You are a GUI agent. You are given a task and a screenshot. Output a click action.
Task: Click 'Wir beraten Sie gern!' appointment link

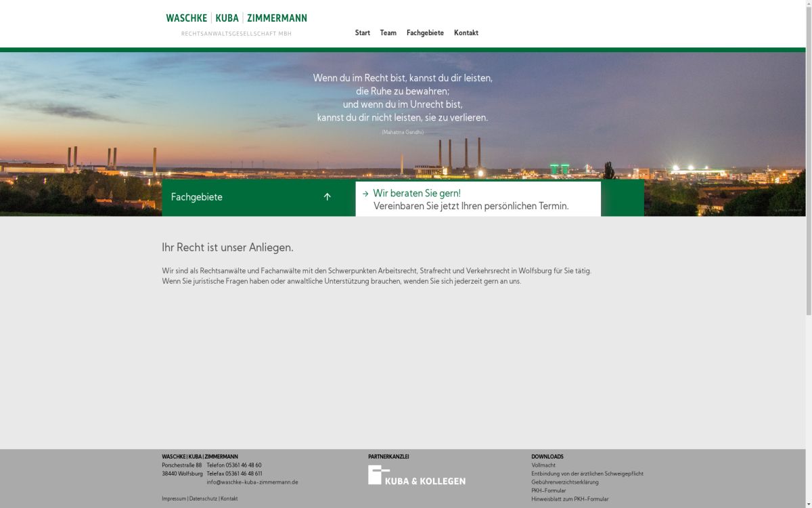tap(417, 194)
